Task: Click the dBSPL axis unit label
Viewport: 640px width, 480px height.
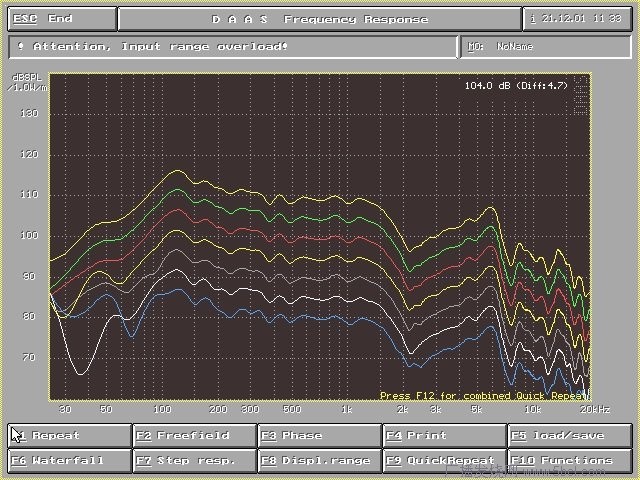Action: [x=25, y=78]
